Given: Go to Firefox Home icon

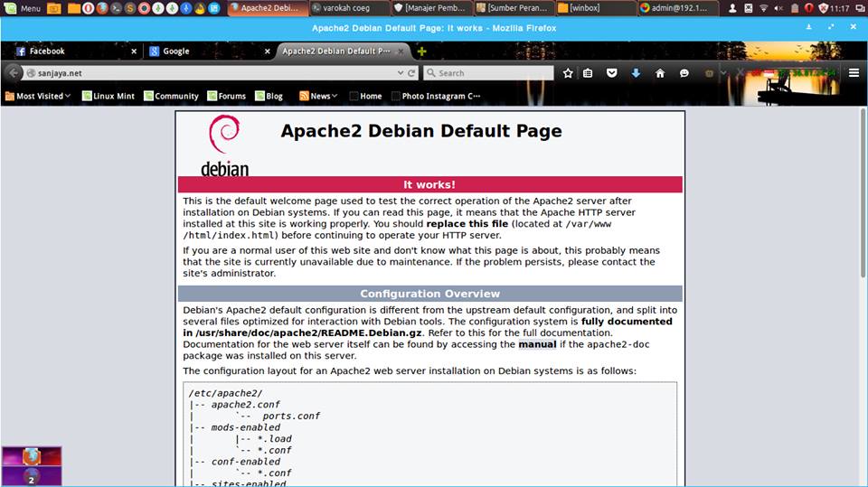Looking at the screenshot, I should point(660,73).
